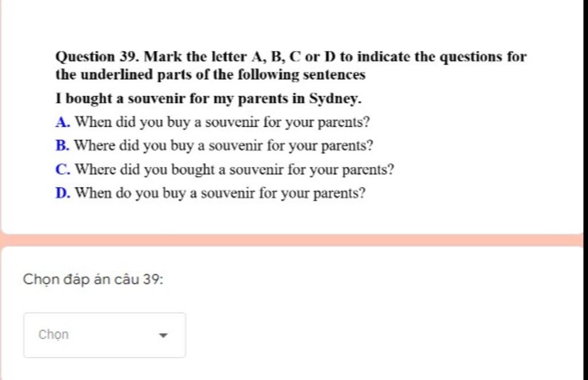Open the answer dropdown for câu 39
This screenshot has width=588, height=380.
(105, 335)
